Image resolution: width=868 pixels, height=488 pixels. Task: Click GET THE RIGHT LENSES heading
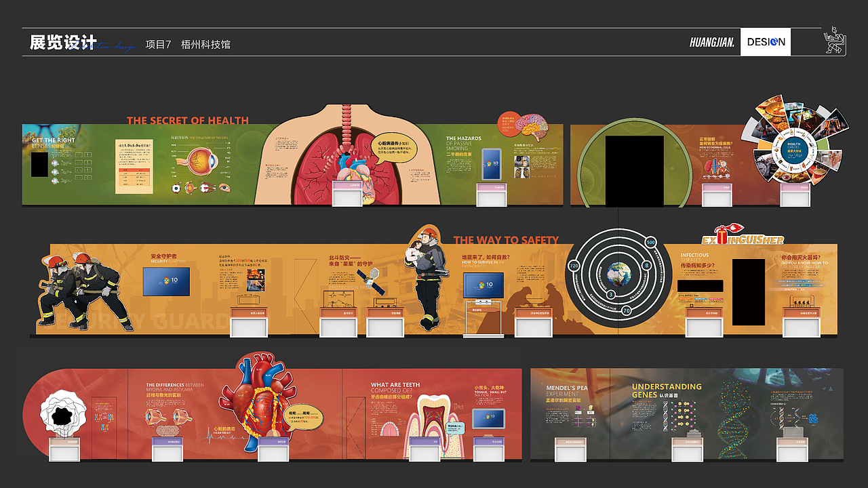pos(54,143)
